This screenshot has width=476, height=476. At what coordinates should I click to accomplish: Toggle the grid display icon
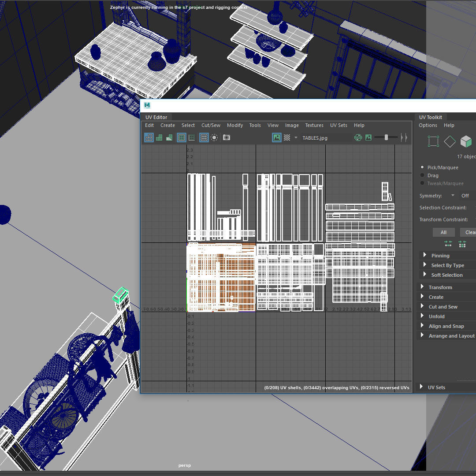tap(204, 138)
